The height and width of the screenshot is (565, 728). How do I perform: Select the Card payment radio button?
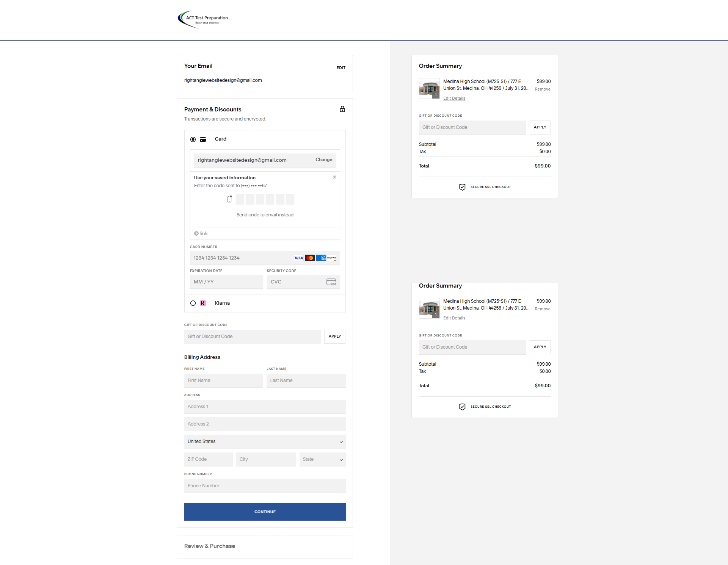(x=193, y=139)
